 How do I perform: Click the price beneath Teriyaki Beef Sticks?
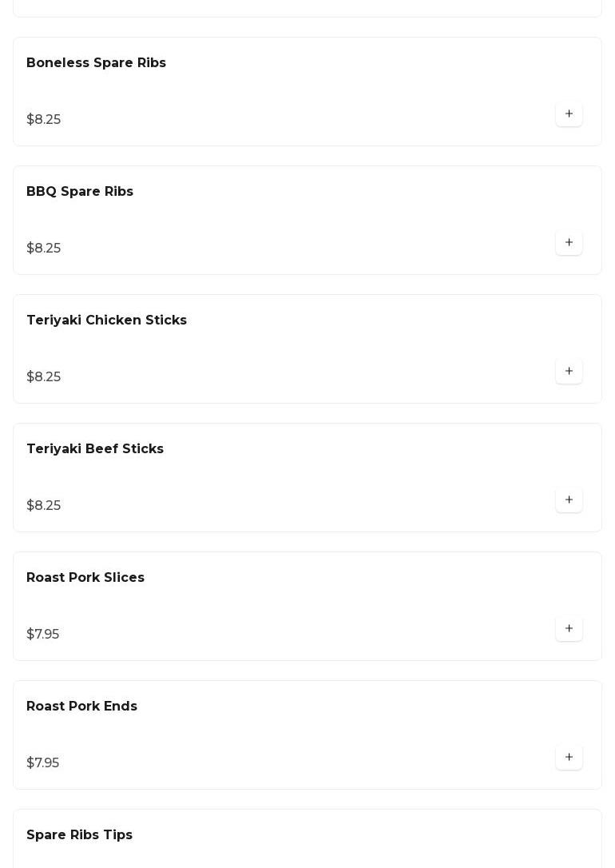(43, 506)
